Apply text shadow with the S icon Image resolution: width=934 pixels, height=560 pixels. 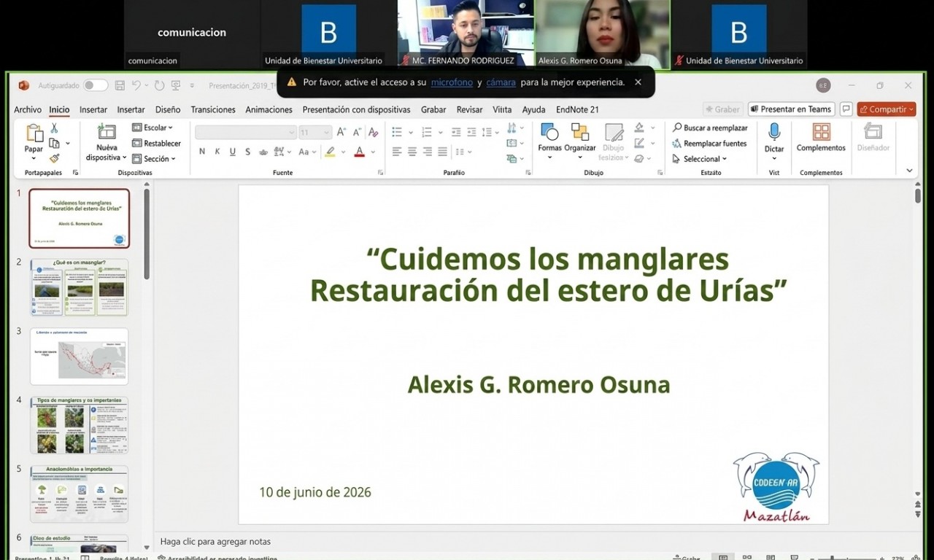point(247,152)
